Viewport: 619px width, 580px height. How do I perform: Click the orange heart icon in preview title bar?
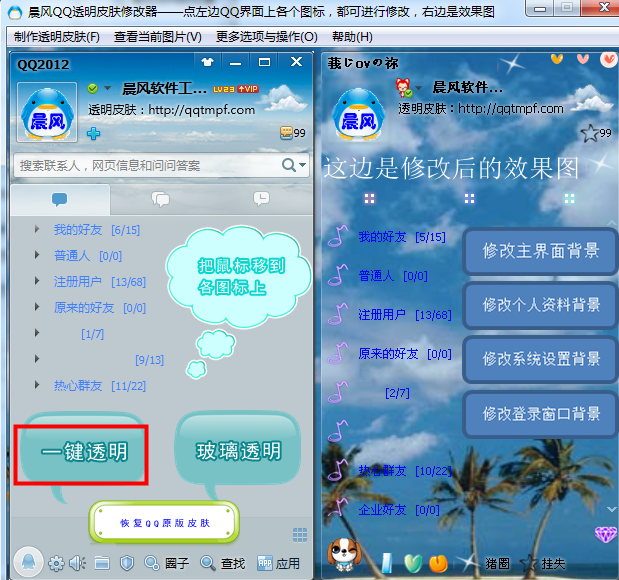(x=557, y=59)
